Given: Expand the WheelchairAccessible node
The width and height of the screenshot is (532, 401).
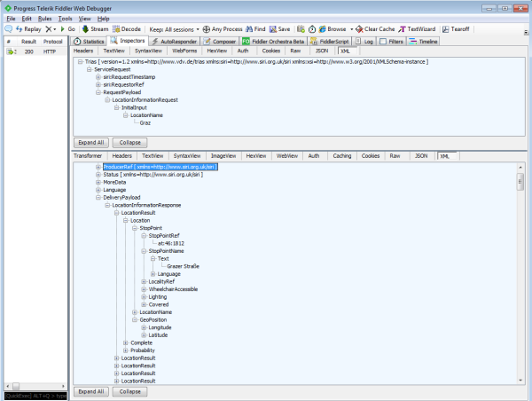Looking at the screenshot, I should pyautogui.click(x=144, y=289).
